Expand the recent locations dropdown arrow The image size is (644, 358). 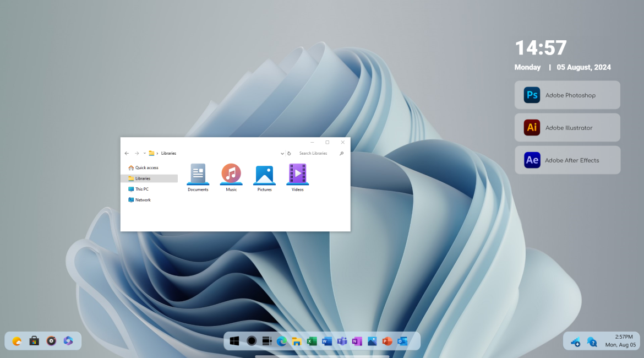point(144,153)
